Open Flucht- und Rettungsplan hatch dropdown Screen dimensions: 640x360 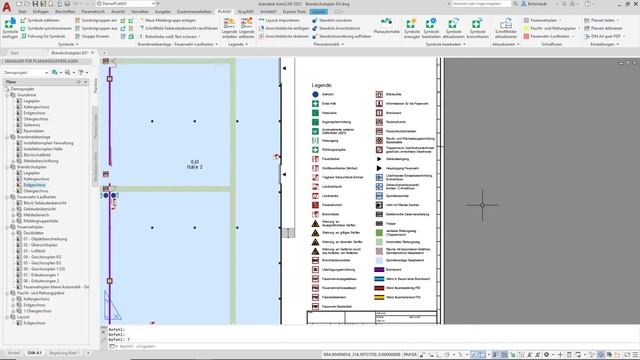coord(579,28)
